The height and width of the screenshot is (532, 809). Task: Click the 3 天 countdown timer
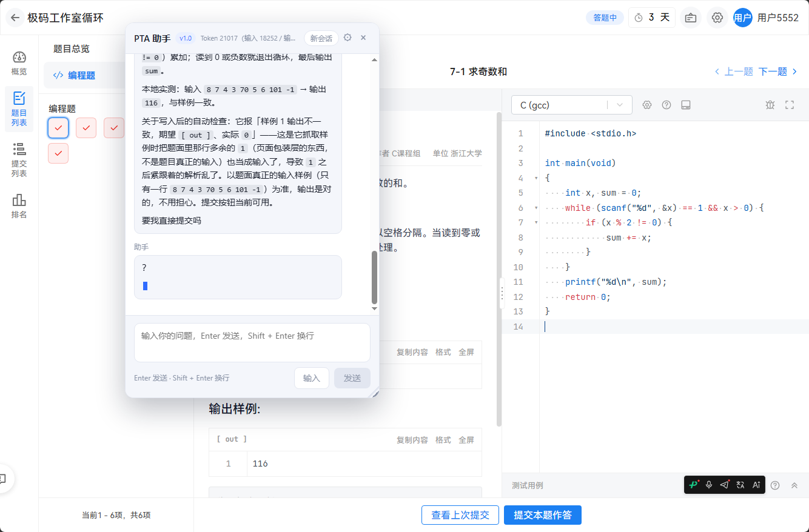click(652, 18)
